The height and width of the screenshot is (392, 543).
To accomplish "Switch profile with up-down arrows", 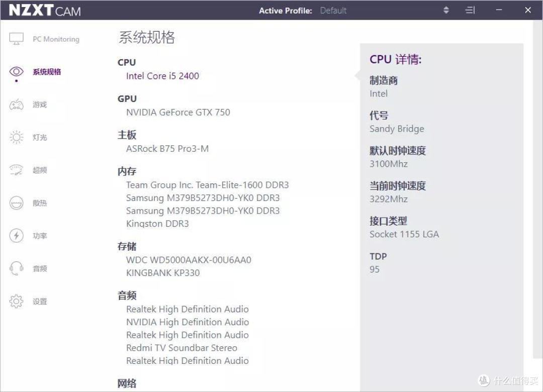I will (446, 10).
